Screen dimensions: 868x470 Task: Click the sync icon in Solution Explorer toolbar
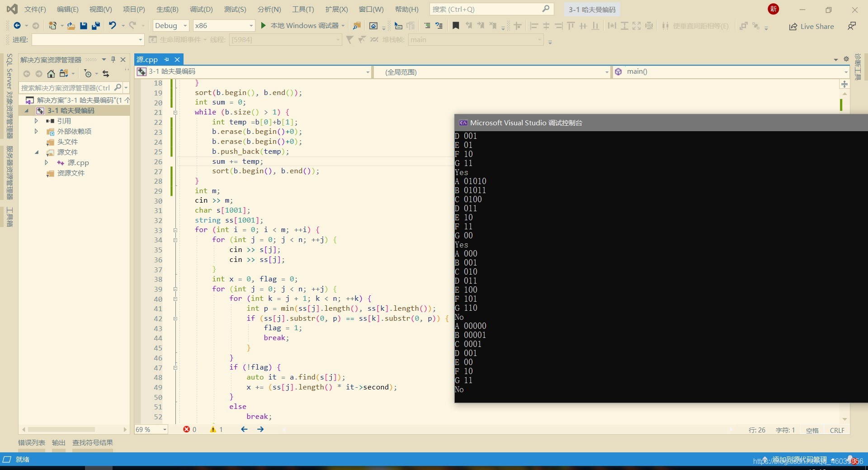click(x=106, y=74)
